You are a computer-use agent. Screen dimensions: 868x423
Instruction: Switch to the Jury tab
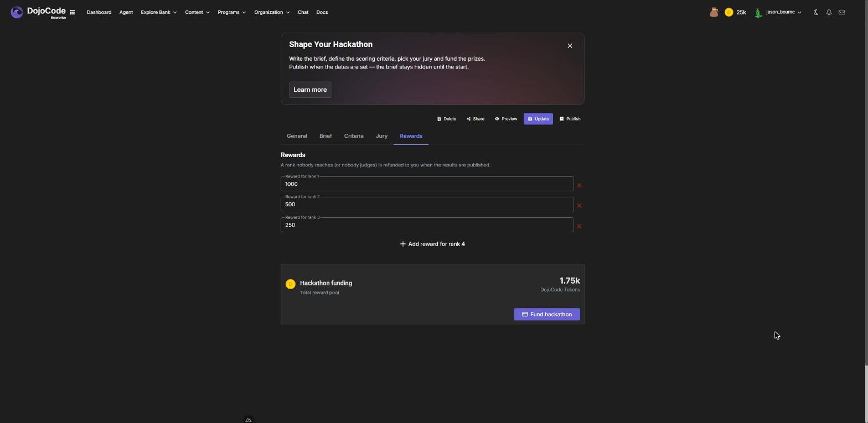point(381,136)
